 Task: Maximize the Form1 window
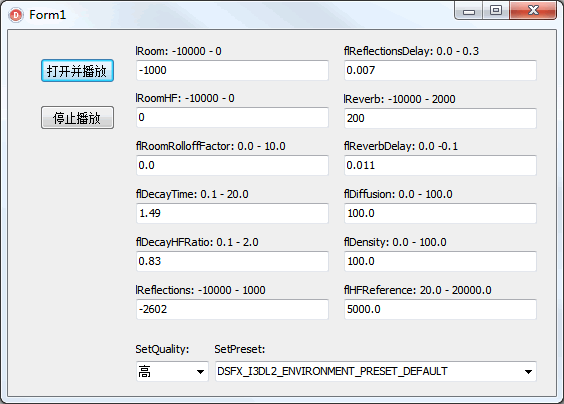[496, 10]
